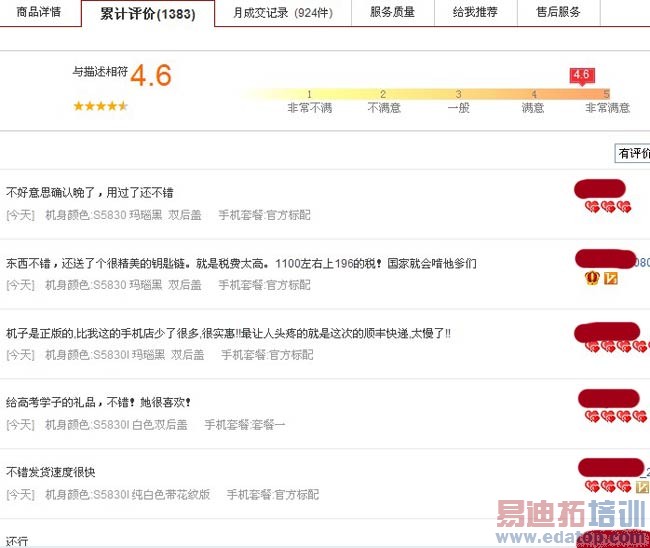Click review starting with 东西不错，还送了个很精美的钥匙链
650x548 pixels.
pyautogui.click(x=241, y=263)
